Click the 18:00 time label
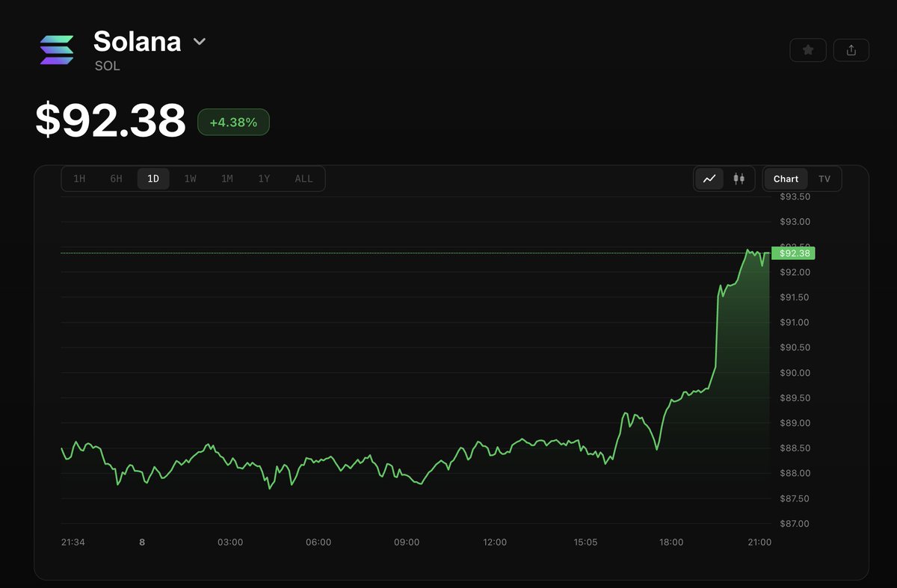 click(671, 542)
